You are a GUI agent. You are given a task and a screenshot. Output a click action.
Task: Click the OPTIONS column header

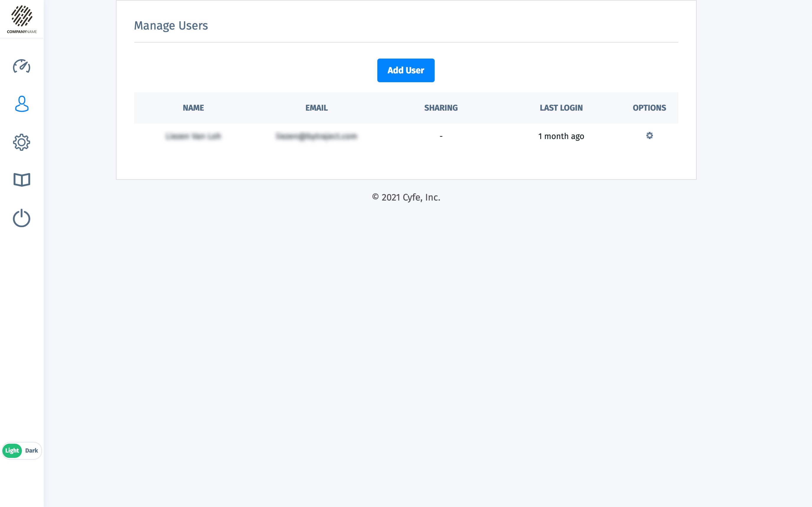[649, 108]
